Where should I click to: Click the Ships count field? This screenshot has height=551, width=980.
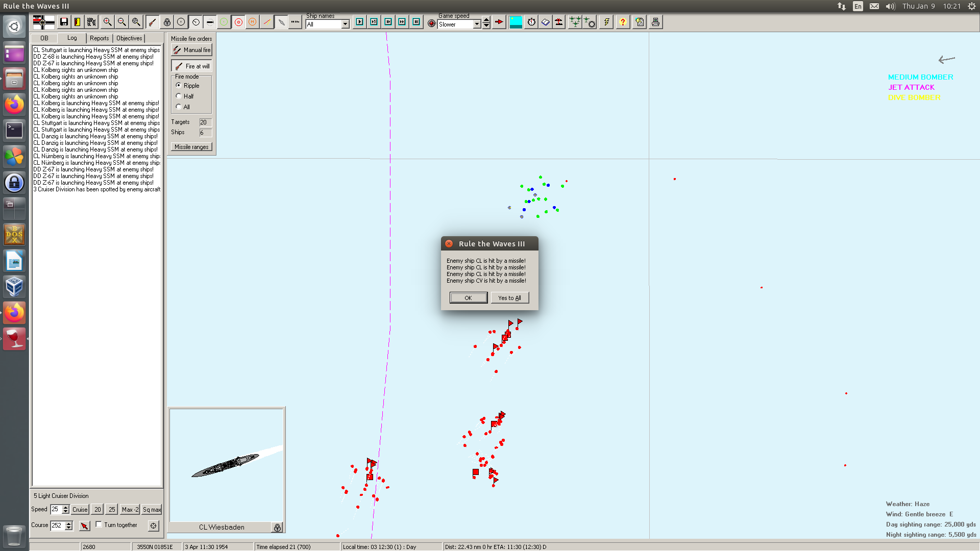205,133
